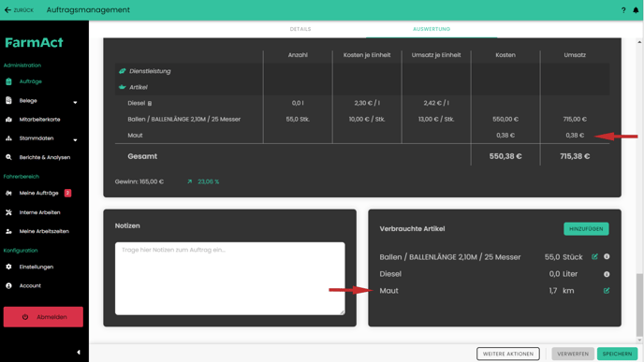Go back with the Zurück arrow

(7, 10)
